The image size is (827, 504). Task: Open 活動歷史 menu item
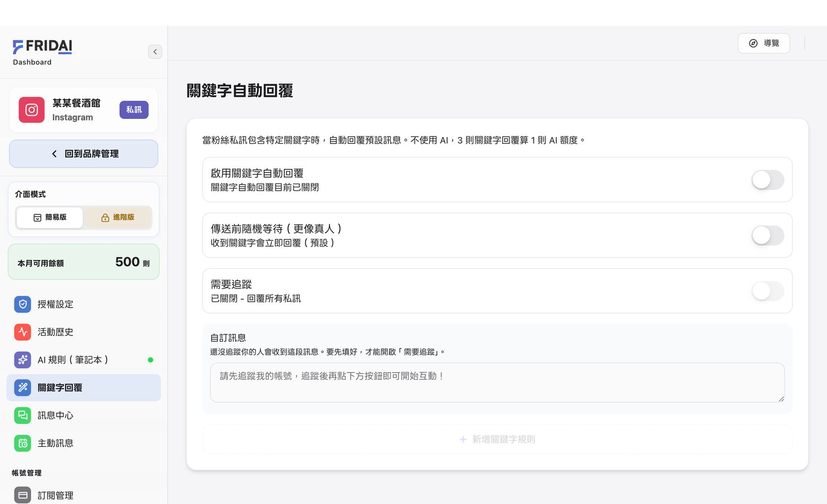(84, 332)
